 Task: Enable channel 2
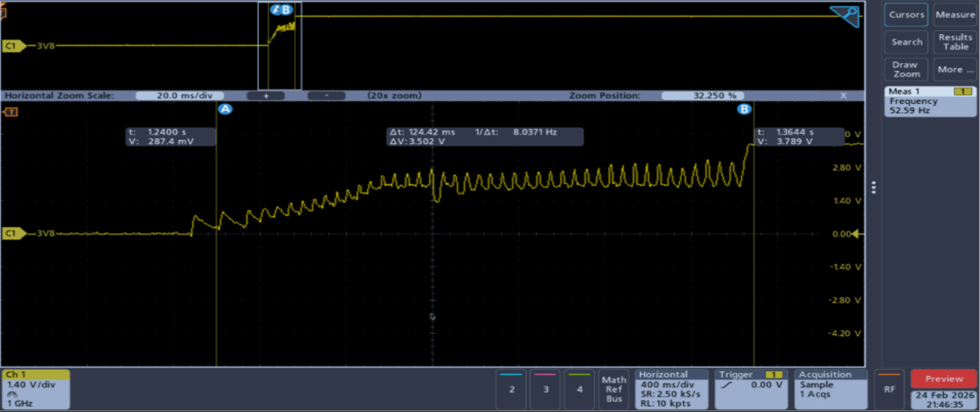512,389
